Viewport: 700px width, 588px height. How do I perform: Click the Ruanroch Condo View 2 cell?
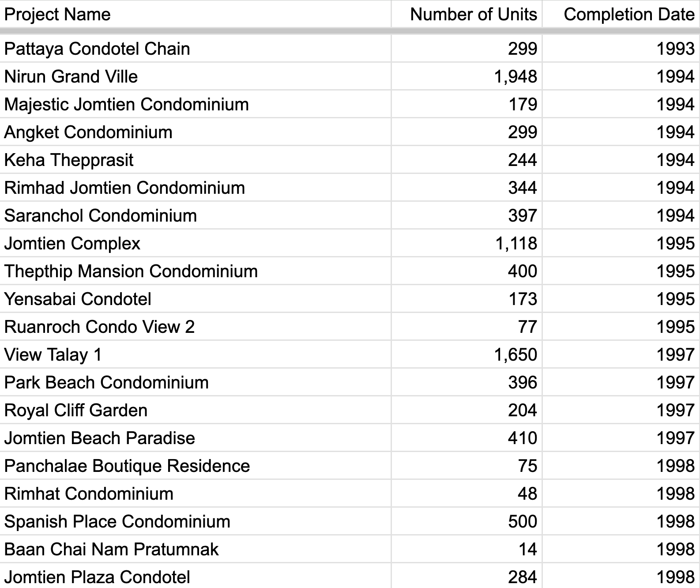pos(195,327)
